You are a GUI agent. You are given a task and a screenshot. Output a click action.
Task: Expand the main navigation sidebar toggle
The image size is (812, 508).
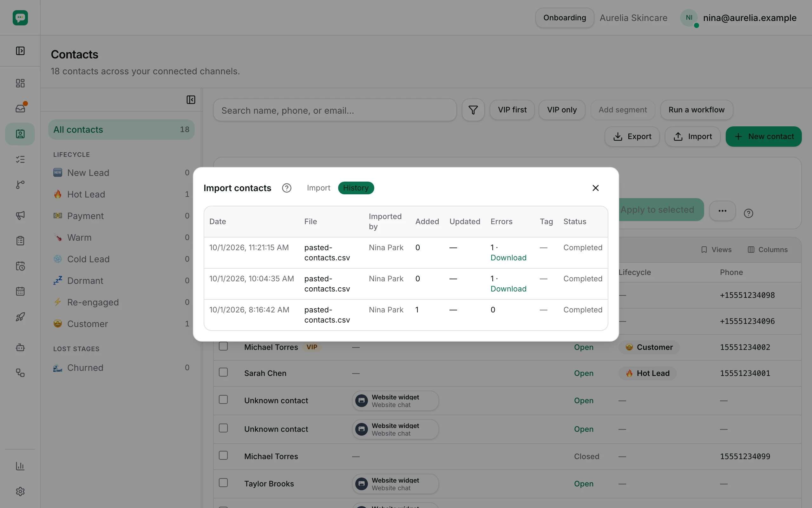point(20,51)
